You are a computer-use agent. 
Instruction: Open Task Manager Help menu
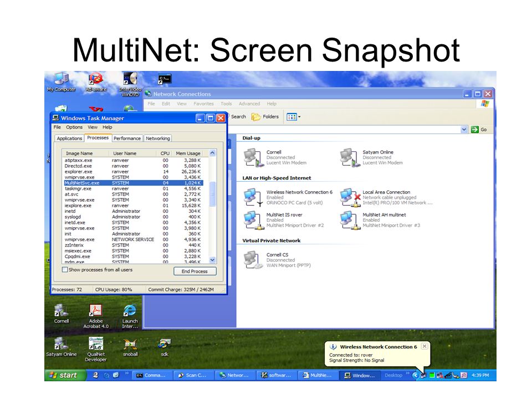pos(107,127)
